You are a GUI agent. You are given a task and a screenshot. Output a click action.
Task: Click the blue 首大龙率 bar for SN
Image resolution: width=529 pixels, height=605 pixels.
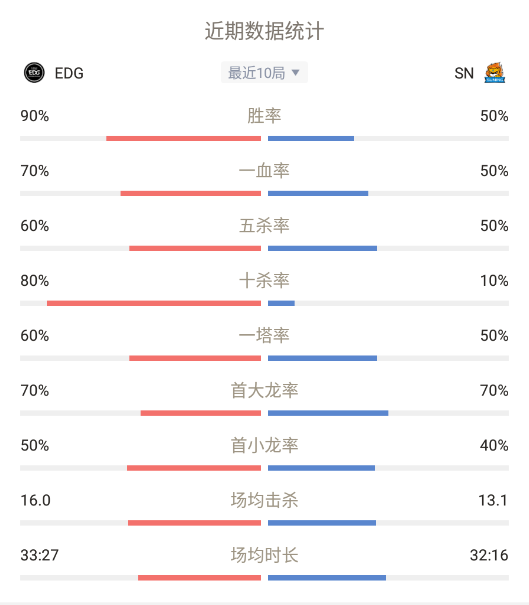(328, 413)
